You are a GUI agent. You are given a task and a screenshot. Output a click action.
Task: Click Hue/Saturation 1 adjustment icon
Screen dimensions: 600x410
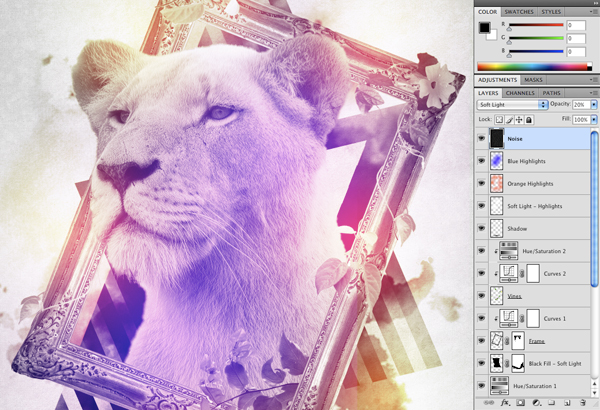[x=499, y=386]
